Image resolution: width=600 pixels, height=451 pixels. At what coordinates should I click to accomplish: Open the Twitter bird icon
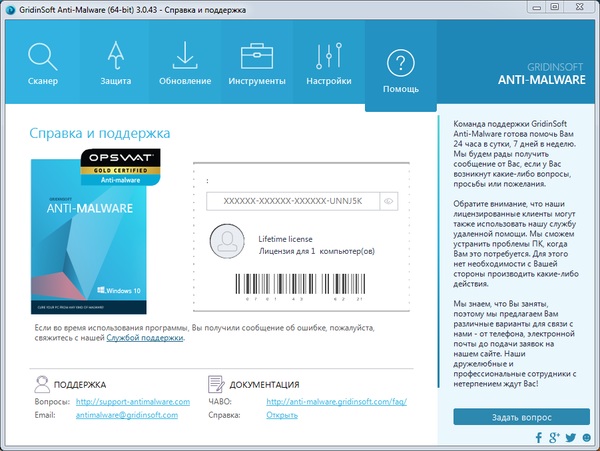click(x=569, y=438)
